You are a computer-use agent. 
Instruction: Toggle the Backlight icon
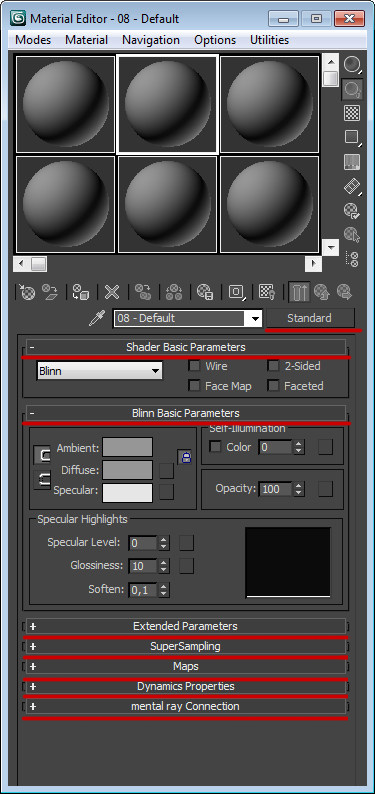pyautogui.click(x=352, y=89)
